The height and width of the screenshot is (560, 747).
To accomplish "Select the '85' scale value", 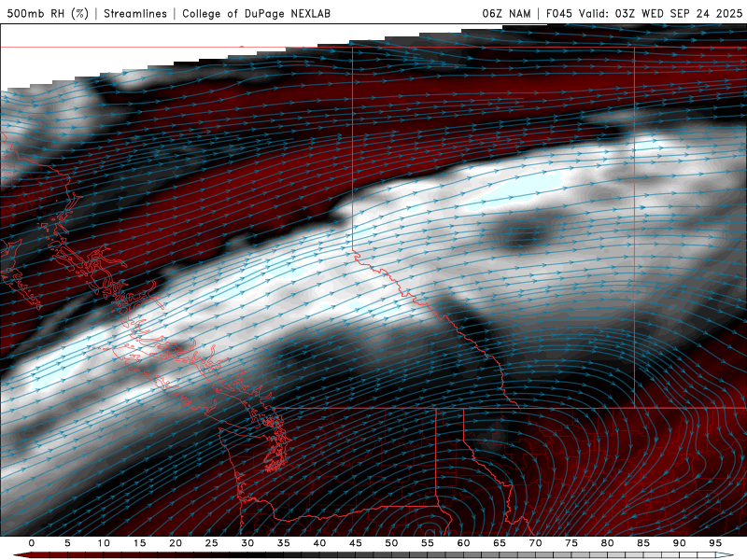I will pyautogui.click(x=643, y=543).
